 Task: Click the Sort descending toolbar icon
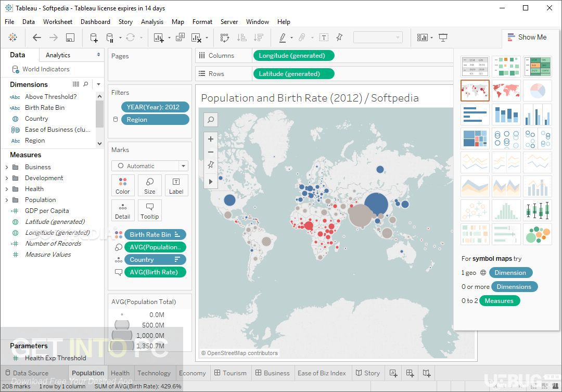tap(259, 37)
